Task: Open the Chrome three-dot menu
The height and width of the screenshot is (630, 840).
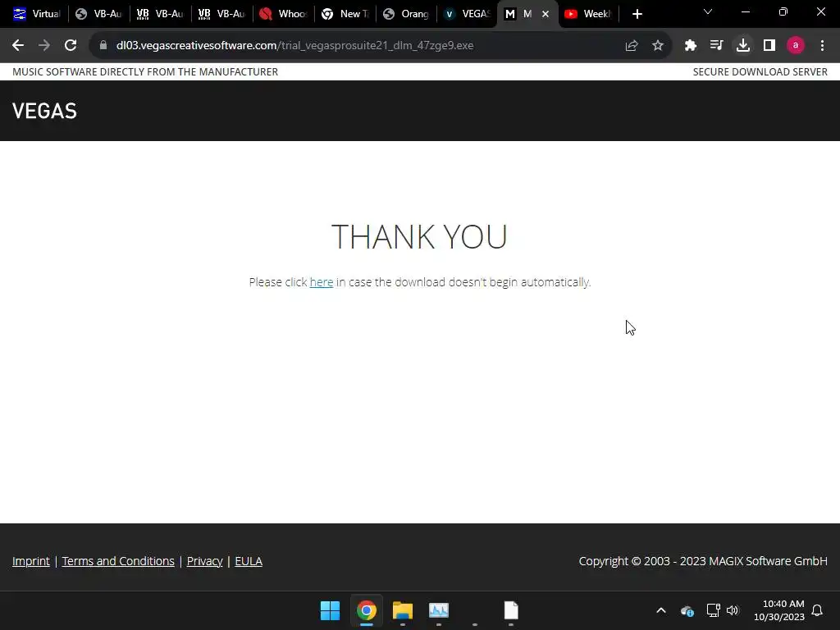Action: pyautogui.click(x=822, y=46)
